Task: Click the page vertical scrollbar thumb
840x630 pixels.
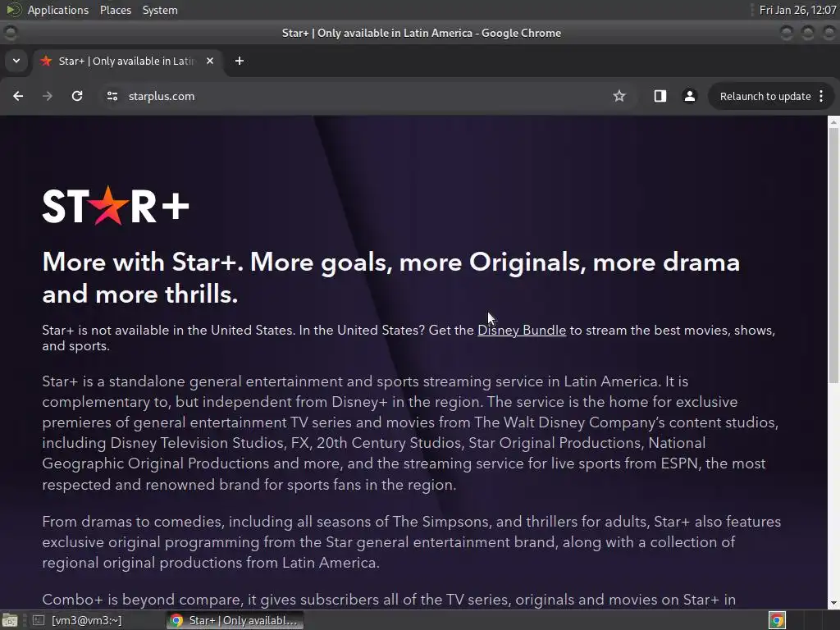Action: [833, 256]
